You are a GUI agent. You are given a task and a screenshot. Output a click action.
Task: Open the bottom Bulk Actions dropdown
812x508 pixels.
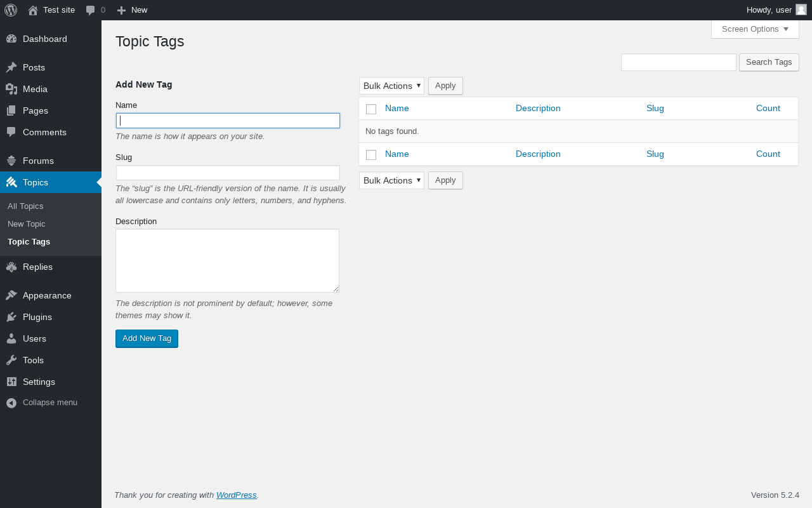[391, 180]
